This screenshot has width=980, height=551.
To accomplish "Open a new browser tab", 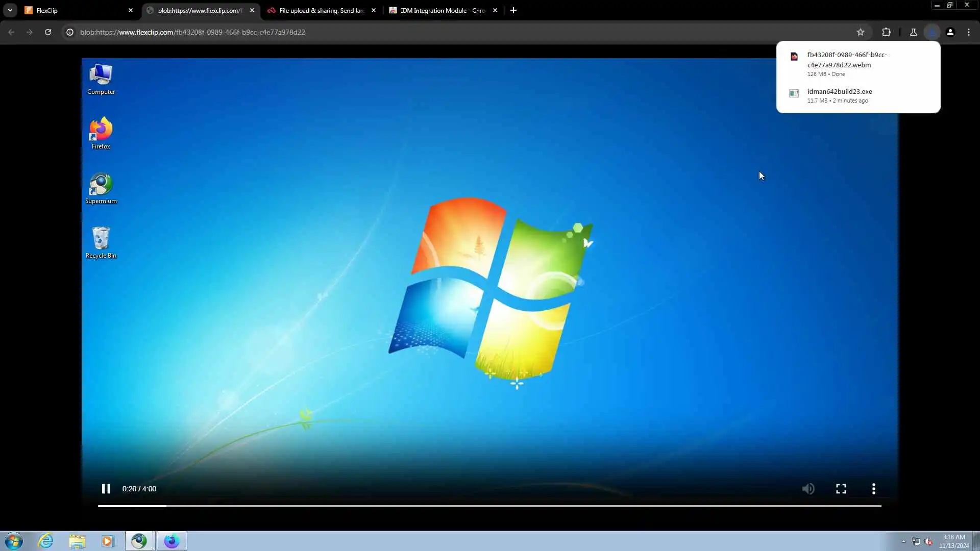I will [x=513, y=10].
